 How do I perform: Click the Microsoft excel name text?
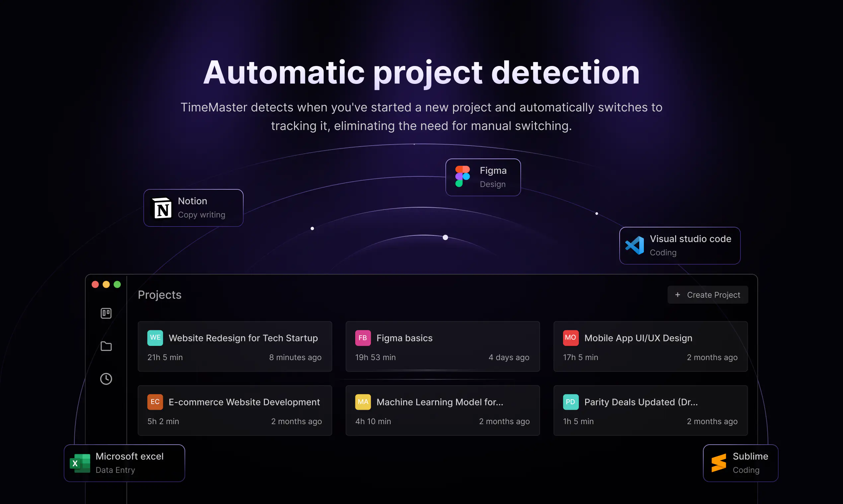pos(129,456)
